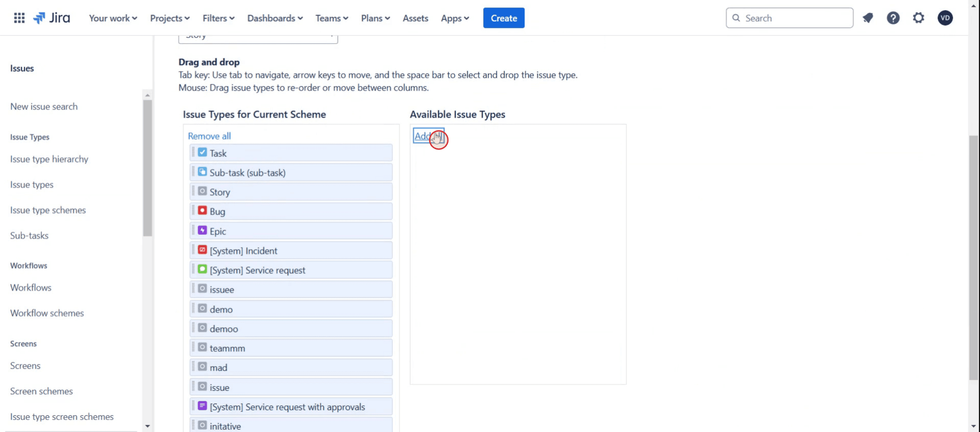
Task: Open Issue type schemes in sidebar
Action: [x=48, y=210]
